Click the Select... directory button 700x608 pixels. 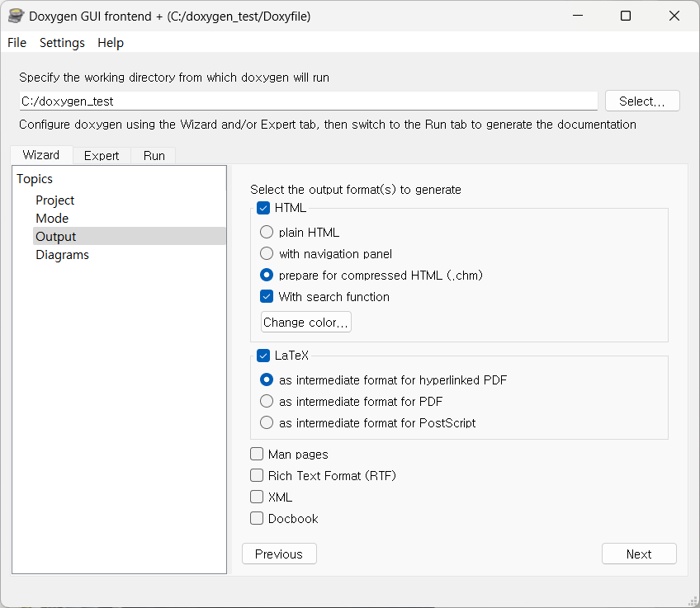(642, 101)
